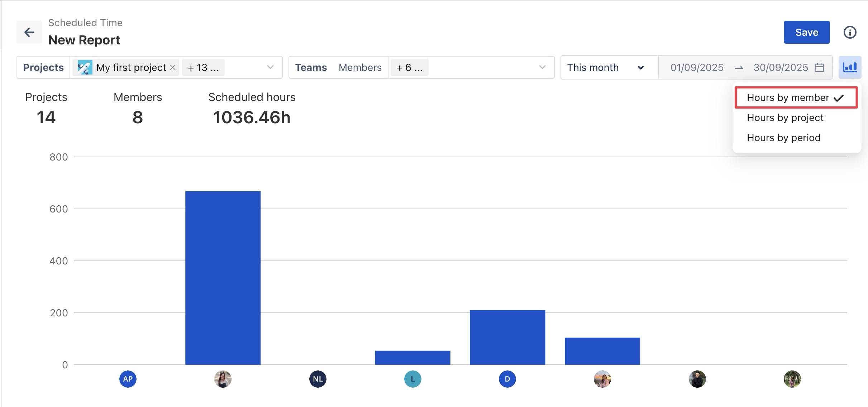Click the back arrow icon
Viewport: 868px width, 407px height.
pyautogui.click(x=29, y=32)
